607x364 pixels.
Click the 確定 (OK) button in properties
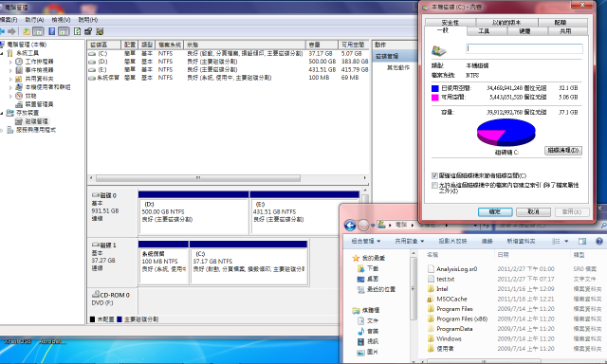pyautogui.click(x=495, y=211)
